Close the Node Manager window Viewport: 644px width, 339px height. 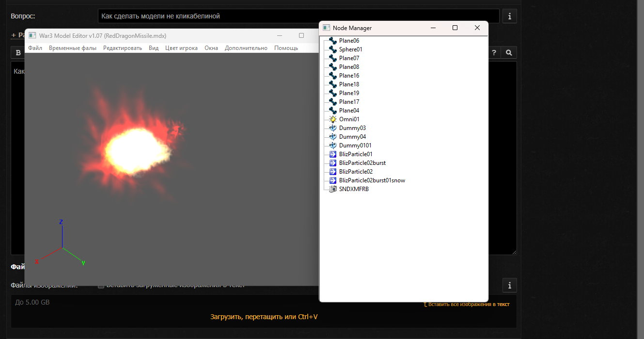(x=477, y=28)
